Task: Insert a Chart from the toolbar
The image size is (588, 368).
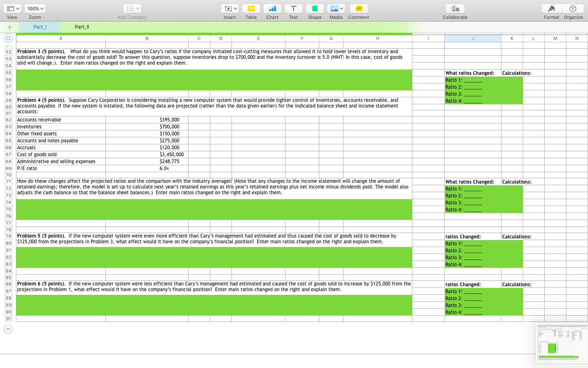Action: point(272,8)
